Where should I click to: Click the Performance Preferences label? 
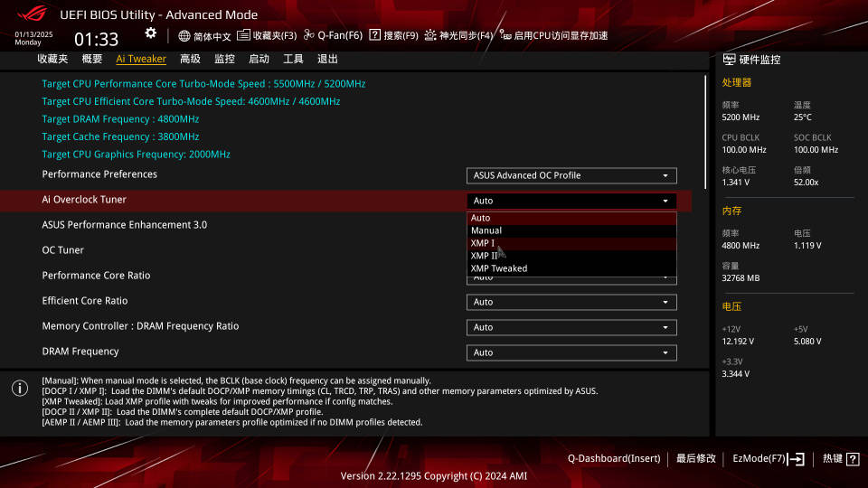point(99,174)
